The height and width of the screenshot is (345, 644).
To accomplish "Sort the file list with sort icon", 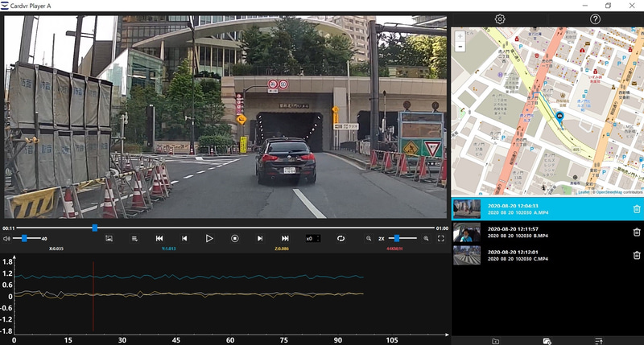I will tap(599, 341).
